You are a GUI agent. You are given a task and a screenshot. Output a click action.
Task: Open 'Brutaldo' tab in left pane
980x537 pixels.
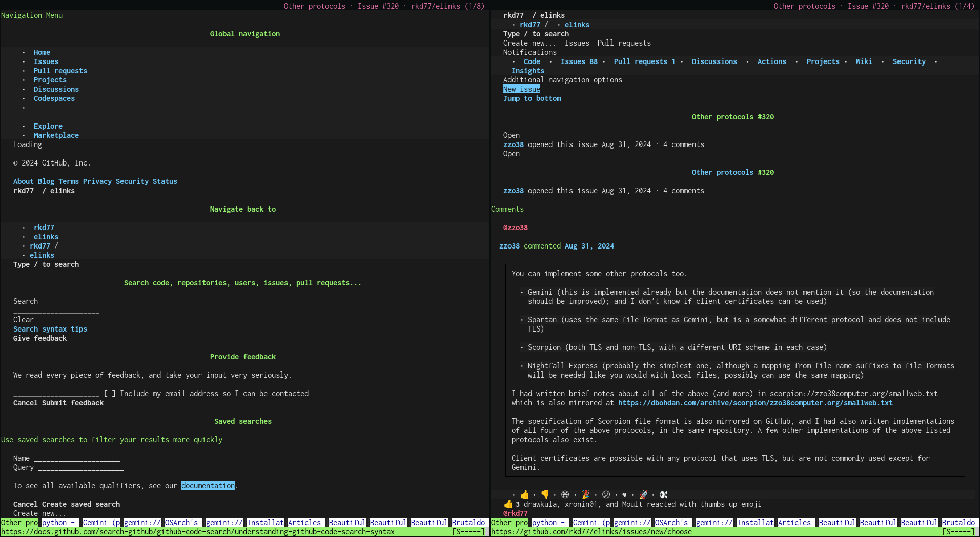[468, 523]
